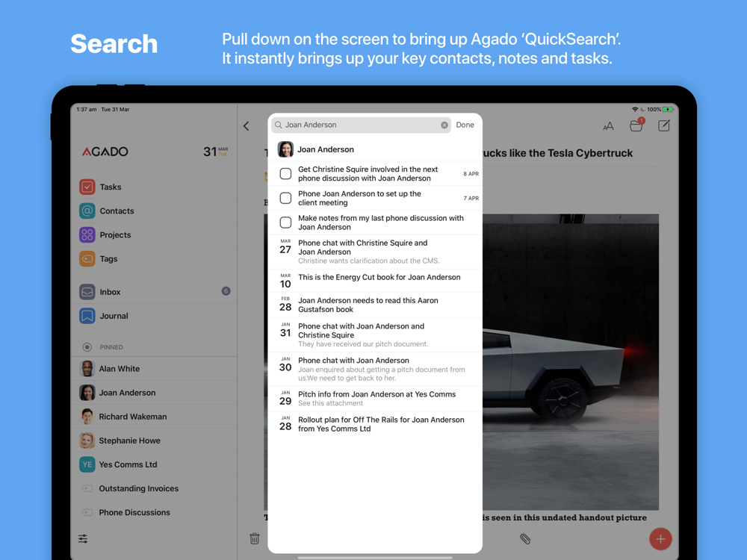Open the Projects section icon
The width and height of the screenshot is (747, 560).
87,234
